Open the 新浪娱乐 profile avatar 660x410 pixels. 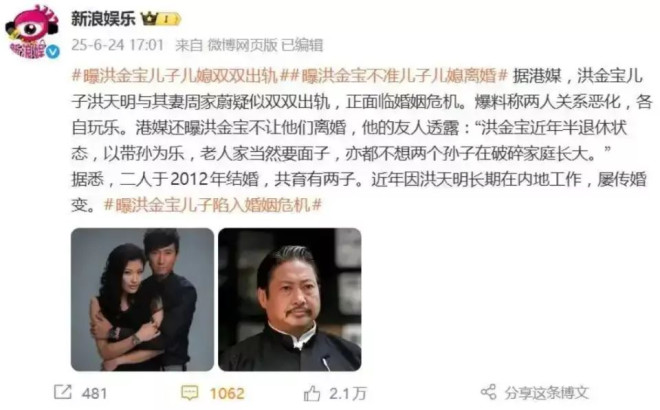(x=32, y=32)
